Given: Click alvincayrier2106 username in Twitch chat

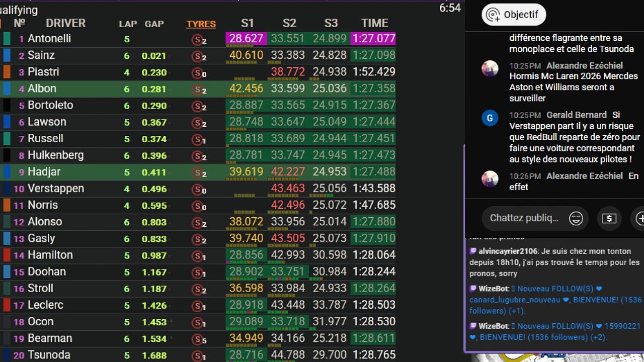Looking at the screenshot, I should click(508, 251).
